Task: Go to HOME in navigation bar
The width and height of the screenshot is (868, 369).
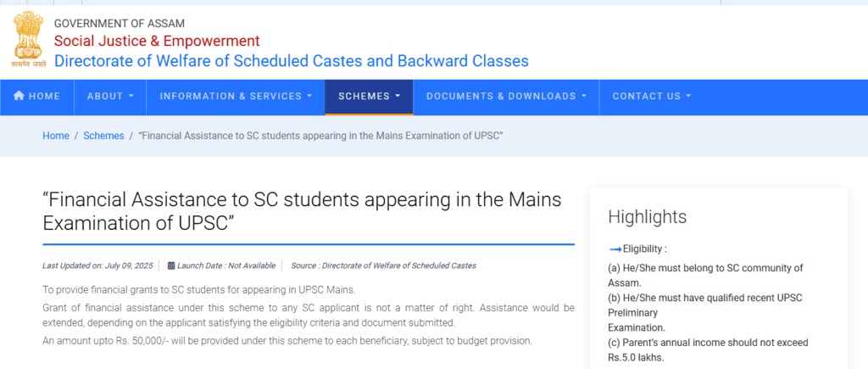Action: (36, 97)
